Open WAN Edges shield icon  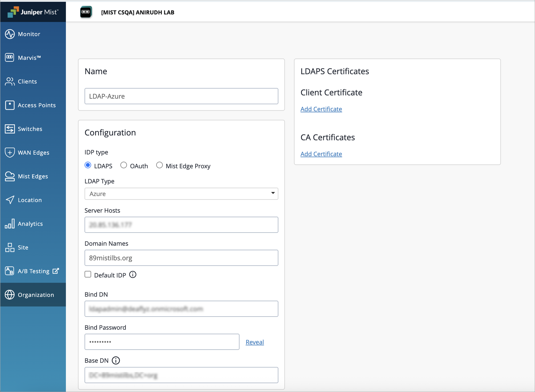pos(10,152)
